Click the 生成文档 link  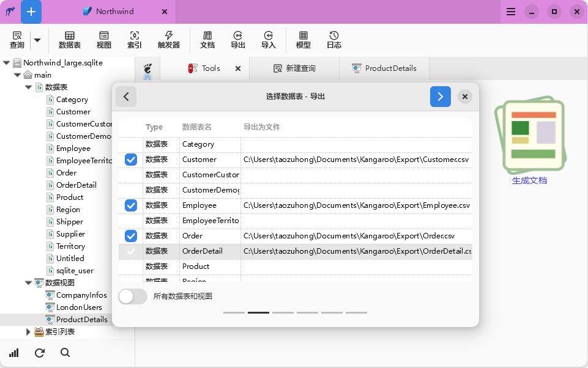529,180
